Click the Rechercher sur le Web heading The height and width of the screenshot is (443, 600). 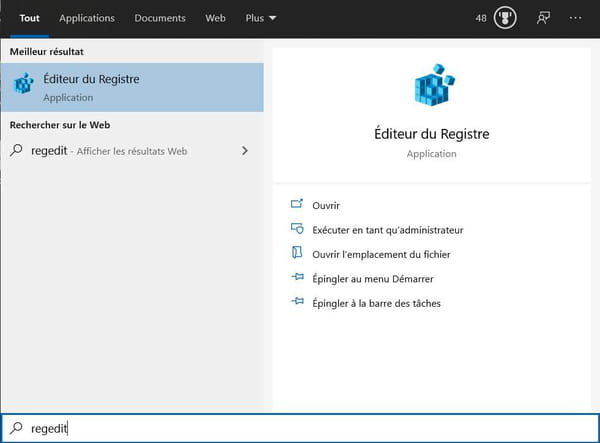60,125
